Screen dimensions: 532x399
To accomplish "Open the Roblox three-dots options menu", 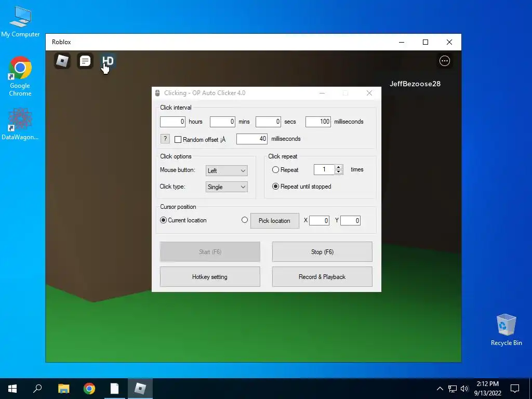I will [x=445, y=61].
